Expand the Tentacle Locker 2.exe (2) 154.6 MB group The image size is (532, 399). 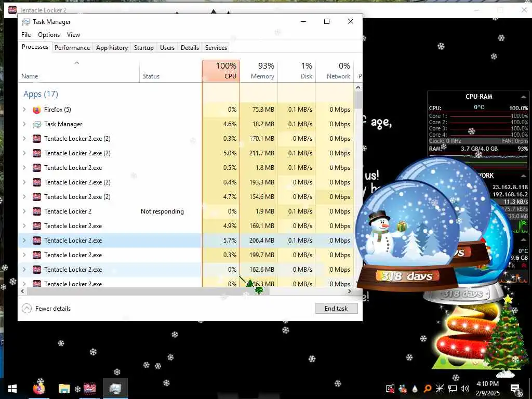pos(24,197)
